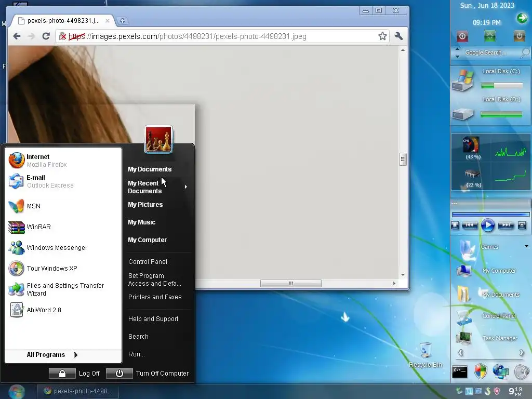
Task: Click the CPU usage gauge icon
Action: (x=471, y=145)
